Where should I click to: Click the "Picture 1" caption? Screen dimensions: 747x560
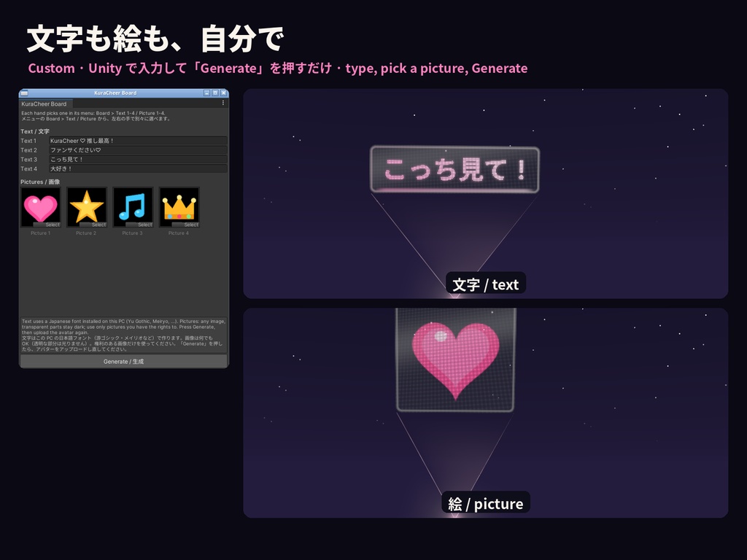pyautogui.click(x=41, y=233)
